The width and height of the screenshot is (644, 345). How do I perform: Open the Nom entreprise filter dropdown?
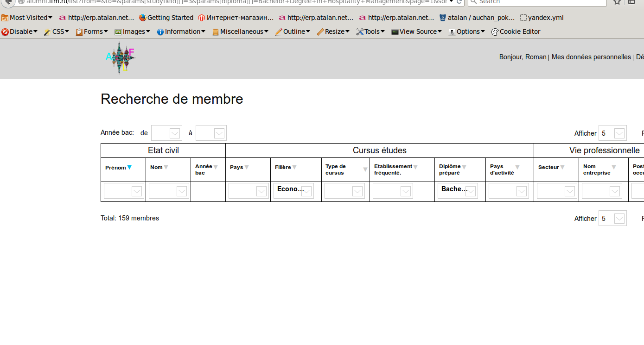pos(602,191)
